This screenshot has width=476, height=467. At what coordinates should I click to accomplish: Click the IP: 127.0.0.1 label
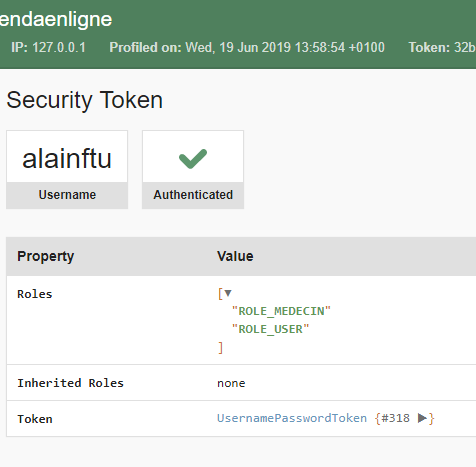click(x=48, y=47)
